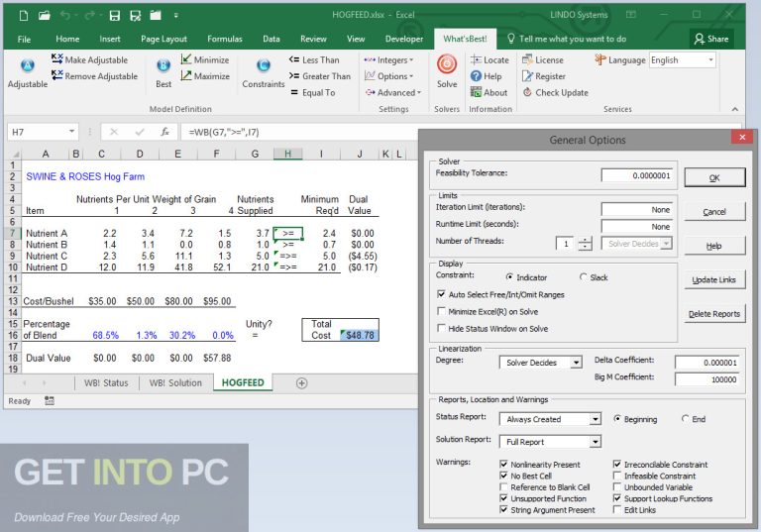761x532 pixels.
Task: Click the Open folder icon in the quick access toolbar
Action: click(45, 16)
